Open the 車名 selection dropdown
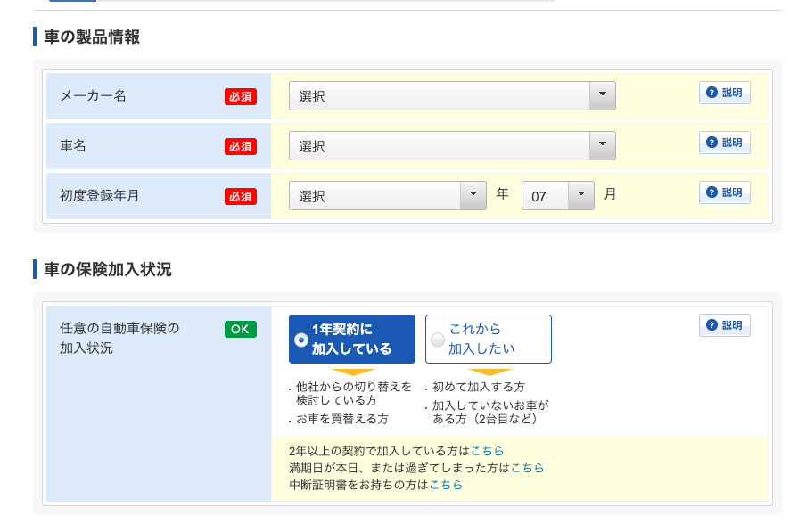Viewport: 806px width, 532px height. [452, 146]
